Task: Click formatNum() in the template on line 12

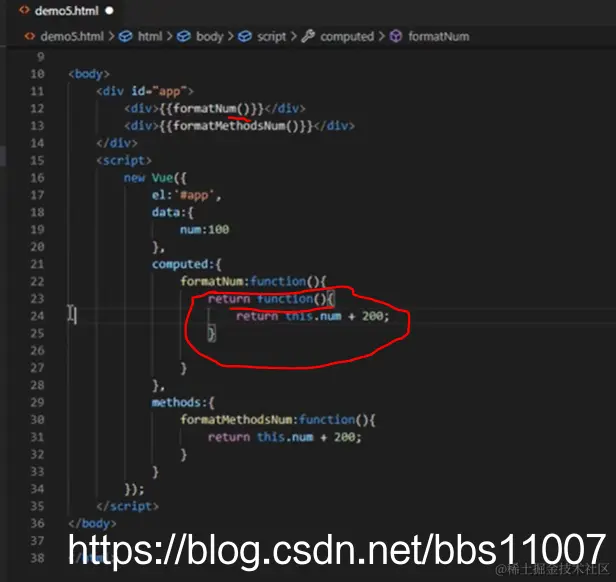Action: 211,108
